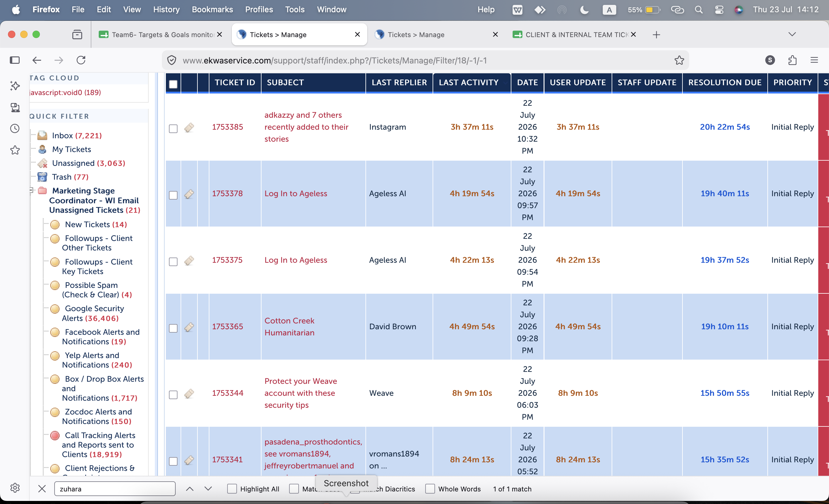The width and height of the screenshot is (829, 504).
Task: Click the browser Back arrow
Action: (37, 60)
